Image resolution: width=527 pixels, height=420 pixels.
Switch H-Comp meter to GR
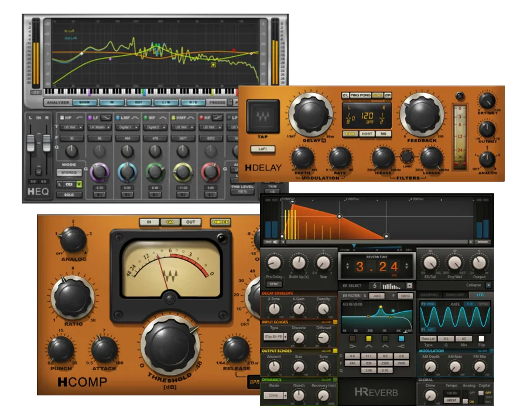tap(170, 222)
